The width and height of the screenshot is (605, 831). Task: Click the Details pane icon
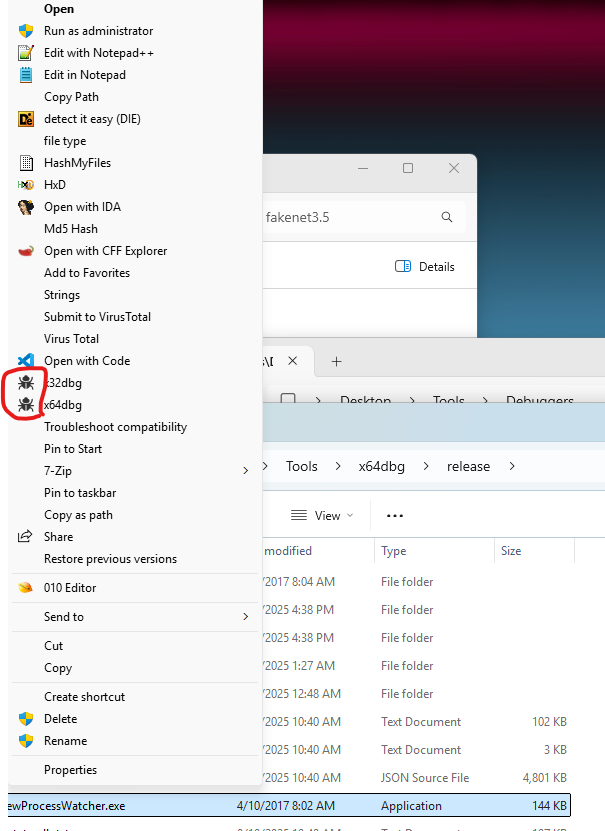[403, 266]
